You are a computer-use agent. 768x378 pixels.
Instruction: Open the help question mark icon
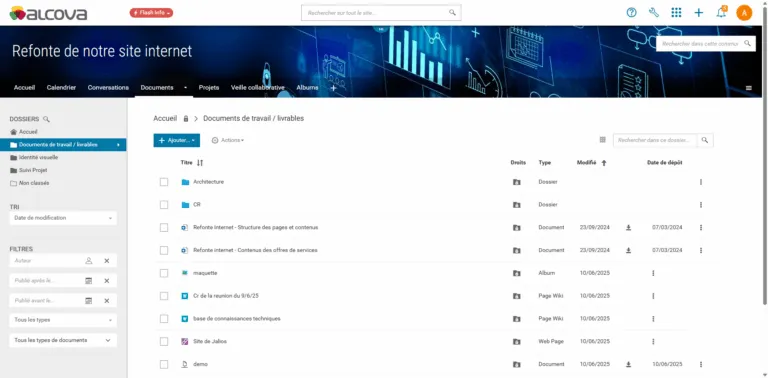pos(631,13)
